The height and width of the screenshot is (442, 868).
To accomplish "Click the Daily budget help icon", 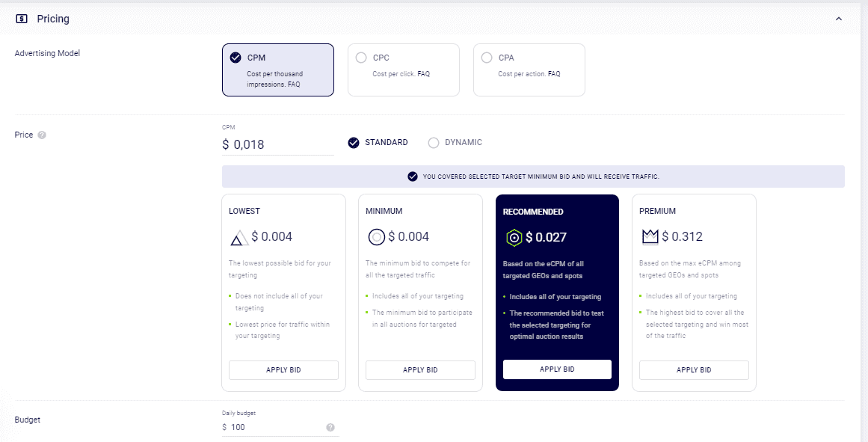I will (330, 427).
